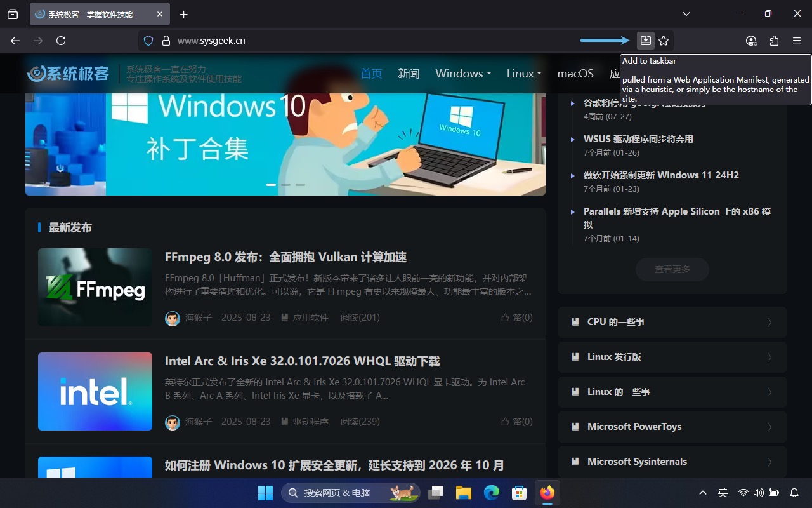Switch to the 系统极客 tab

[99, 14]
